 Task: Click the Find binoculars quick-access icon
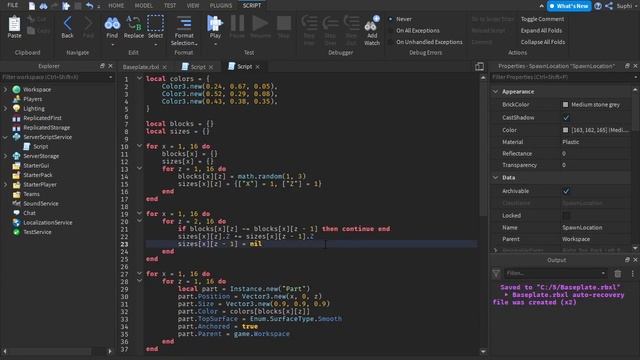(43, 6)
